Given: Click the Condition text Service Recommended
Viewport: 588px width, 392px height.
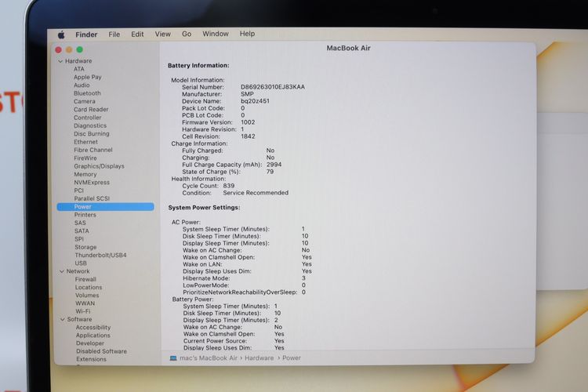Looking at the screenshot, I should click(x=256, y=193).
